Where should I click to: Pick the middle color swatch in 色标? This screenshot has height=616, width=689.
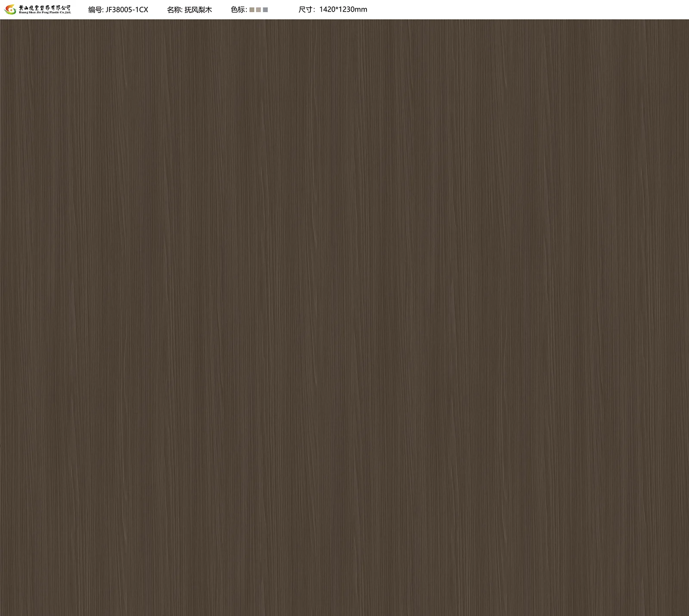258,9
